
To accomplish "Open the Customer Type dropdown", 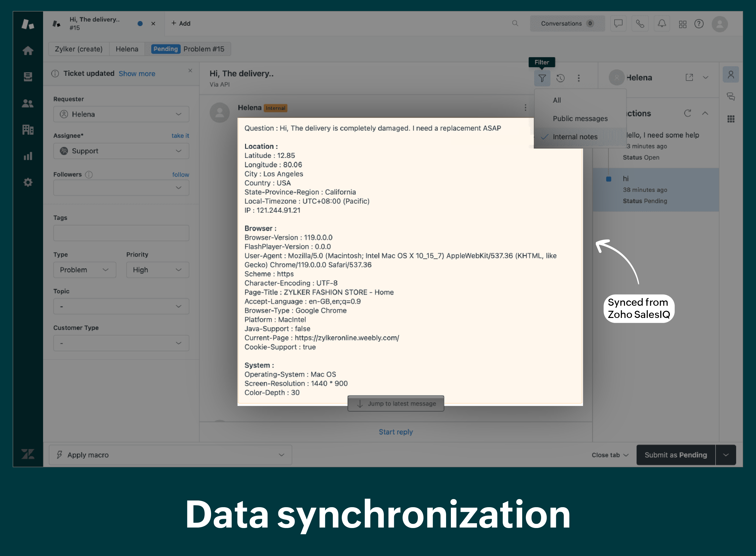I will pos(121,343).
